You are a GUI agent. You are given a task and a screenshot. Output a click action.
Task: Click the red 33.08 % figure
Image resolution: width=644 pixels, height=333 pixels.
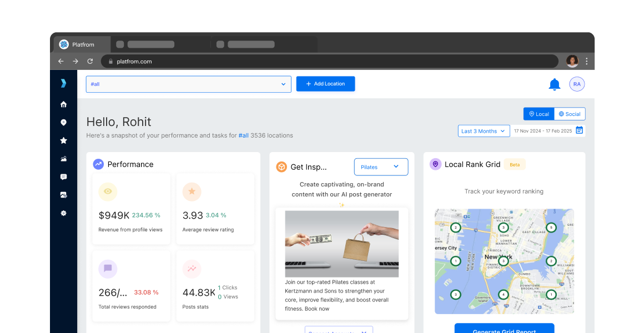(146, 292)
